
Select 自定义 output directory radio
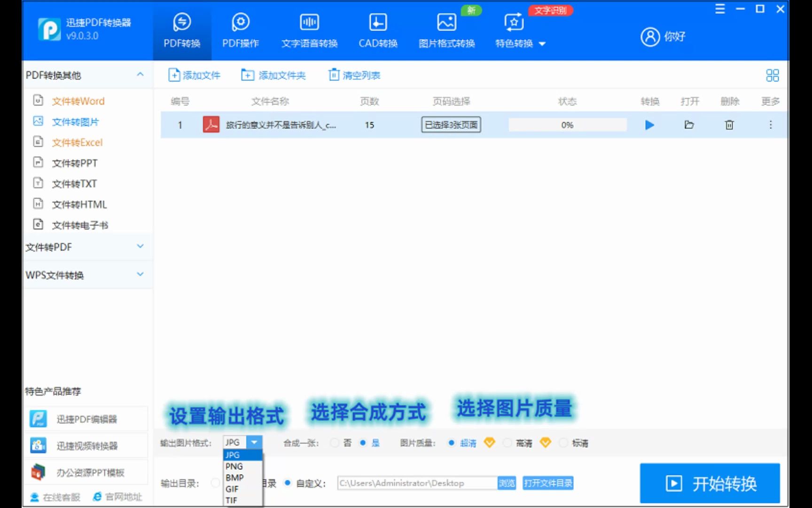tap(288, 483)
